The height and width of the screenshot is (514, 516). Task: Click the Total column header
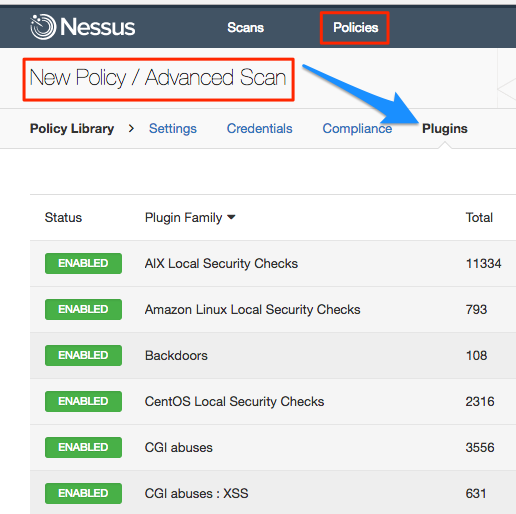[x=479, y=218]
